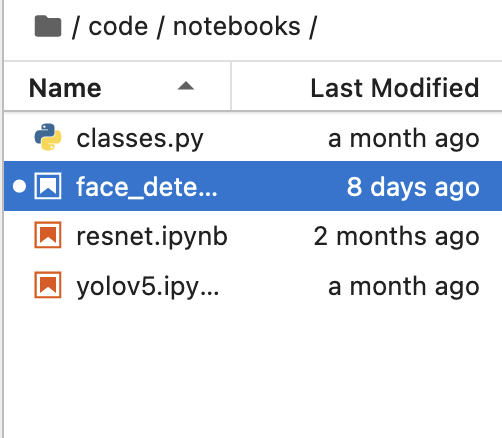Click the '8 days ago' modified cell

coord(413,187)
